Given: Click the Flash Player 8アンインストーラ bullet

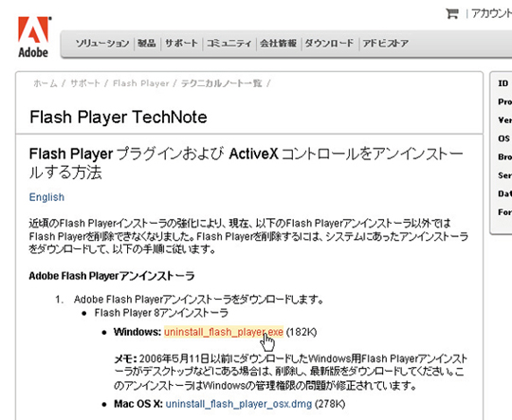Looking at the screenshot, I should [x=161, y=313].
